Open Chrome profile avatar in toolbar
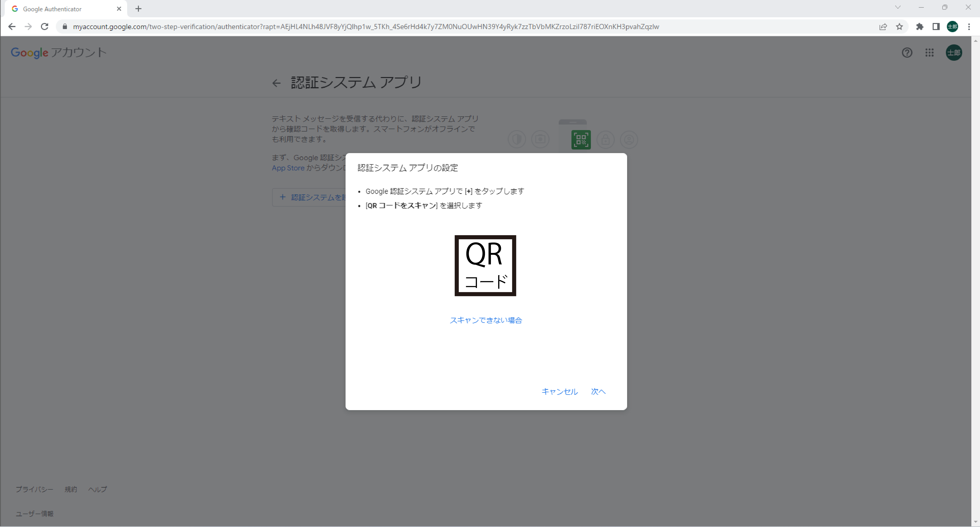Screen dimensions: 980x527 click(x=952, y=27)
